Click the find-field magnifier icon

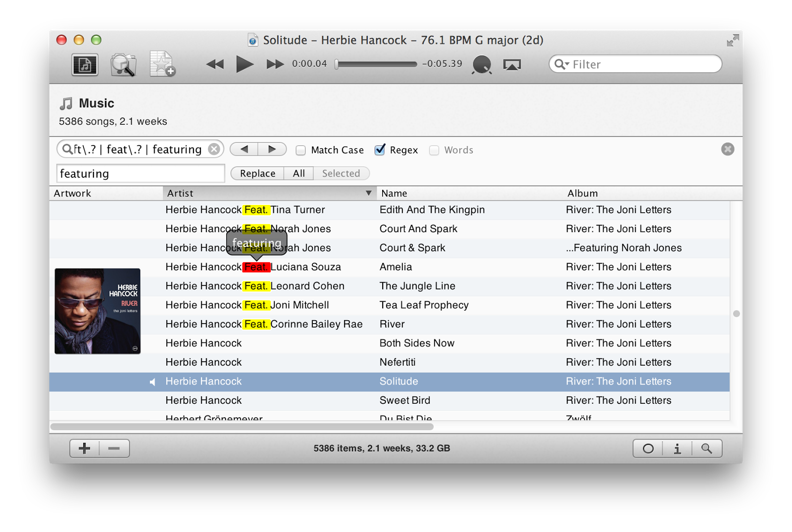67,149
